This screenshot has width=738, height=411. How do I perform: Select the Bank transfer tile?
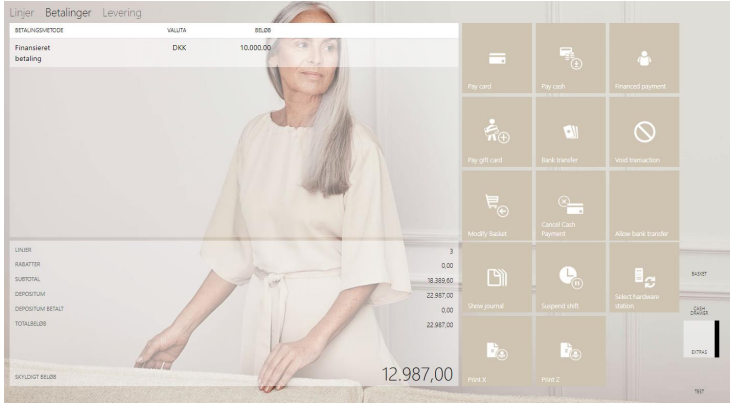point(570,132)
